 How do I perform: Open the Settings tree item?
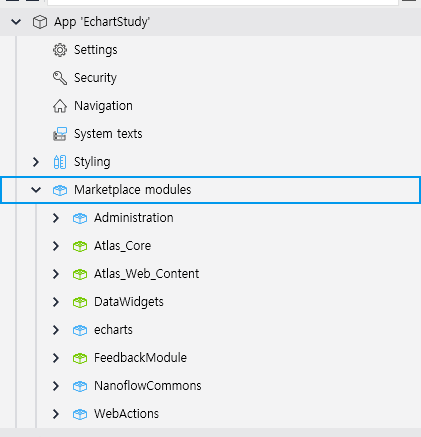click(x=95, y=50)
